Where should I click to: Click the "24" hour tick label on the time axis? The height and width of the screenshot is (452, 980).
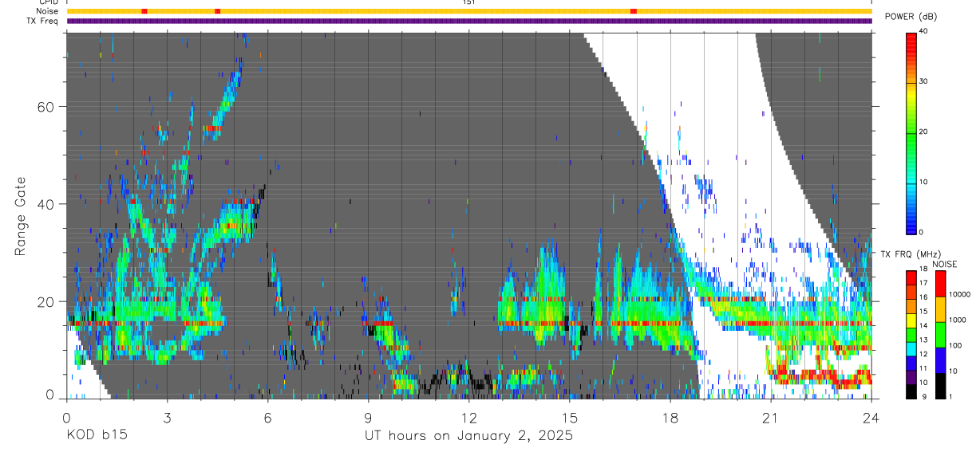pos(871,417)
